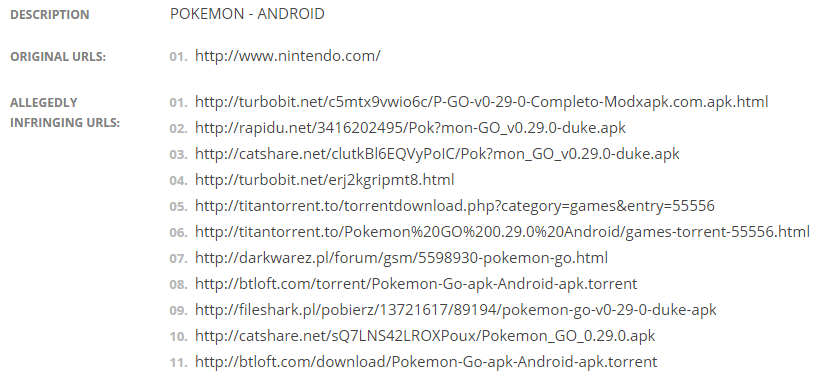Select number 01. beside turbobit Completo URL
The height and width of the screenshot is (380, 815).
click(178, 102)
